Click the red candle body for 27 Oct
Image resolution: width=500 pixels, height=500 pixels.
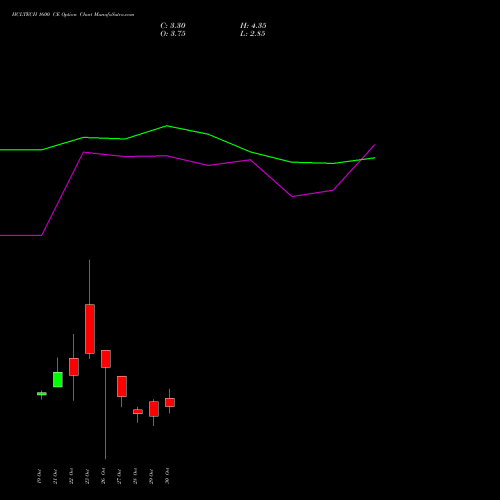122,386
